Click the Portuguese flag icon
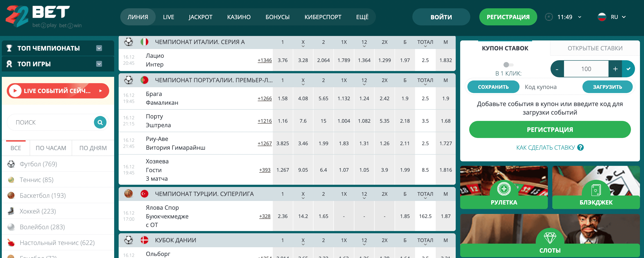This screenshot has height=258, width=644. click(x=144, y=80)
